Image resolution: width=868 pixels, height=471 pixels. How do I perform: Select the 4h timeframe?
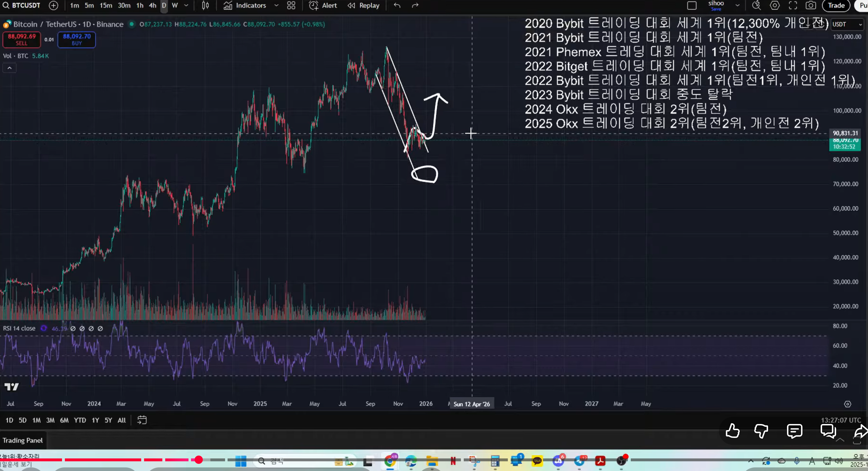[152, 5]
